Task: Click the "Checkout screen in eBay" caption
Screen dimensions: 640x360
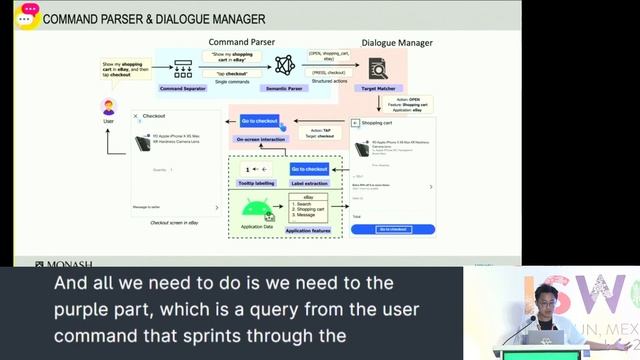Action: coord(174,223)
